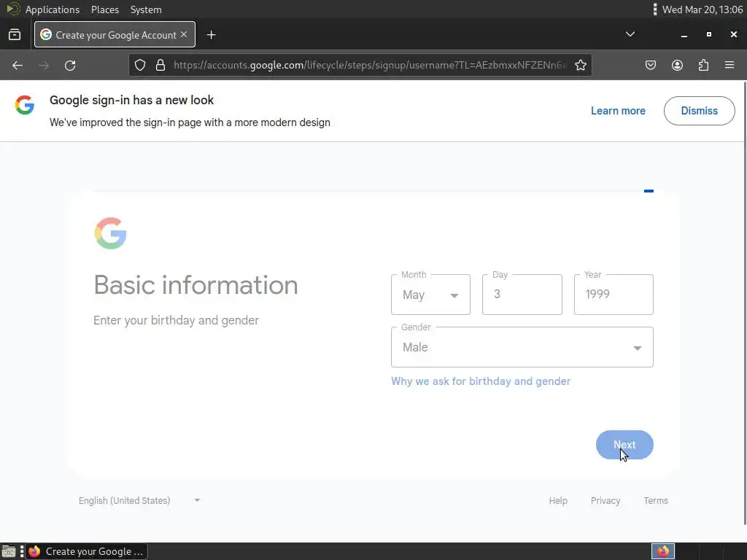Image resolution: width=747 pixels, height=560 pixels.
Task: Open a new tab with plus icon
Action: 211,35
